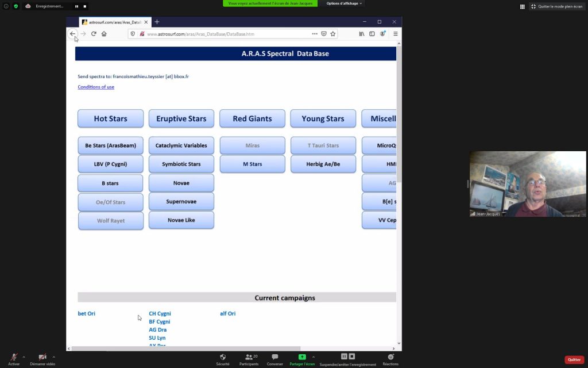
Task: Open a new browser tab
Action: tap(157, 22)
